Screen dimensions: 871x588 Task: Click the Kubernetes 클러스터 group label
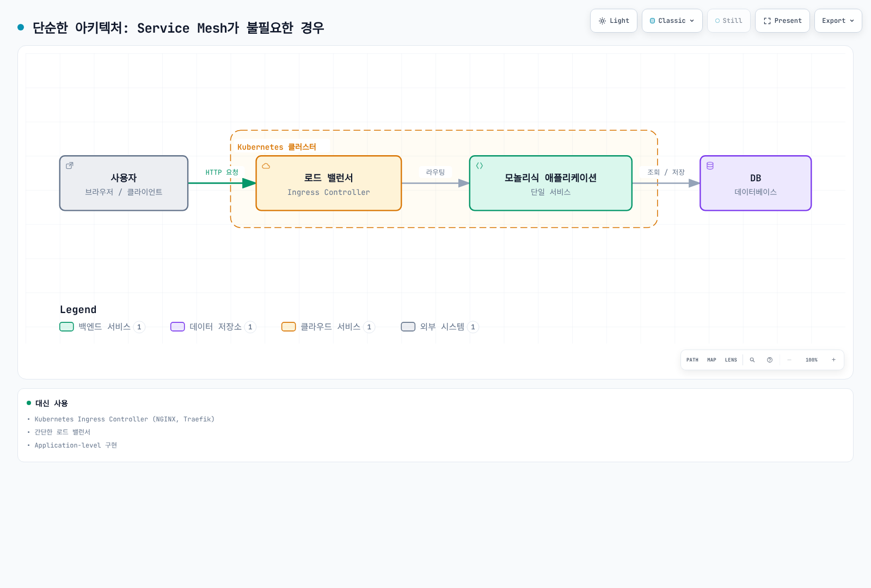click(277, 147)
